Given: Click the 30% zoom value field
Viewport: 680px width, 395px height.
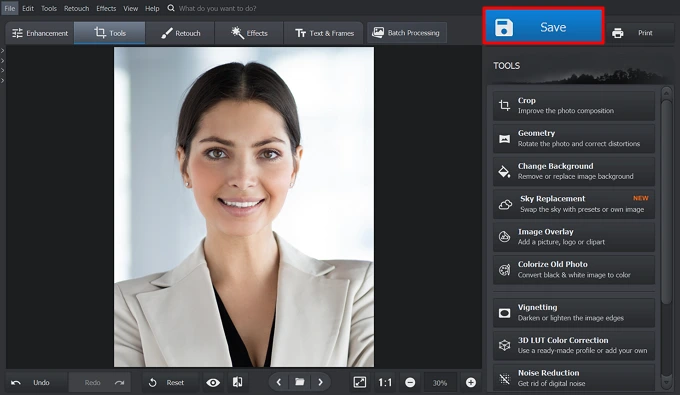Looking at the screenshot, I should click(440, 383).
